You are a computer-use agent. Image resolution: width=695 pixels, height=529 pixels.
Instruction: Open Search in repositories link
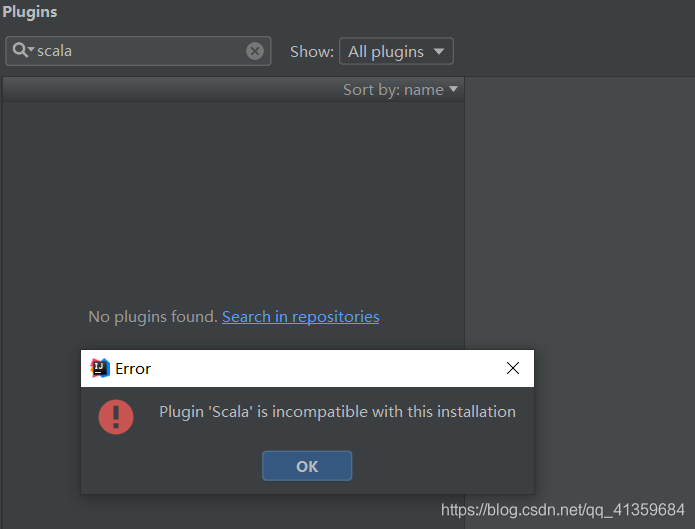pos(301,317)
